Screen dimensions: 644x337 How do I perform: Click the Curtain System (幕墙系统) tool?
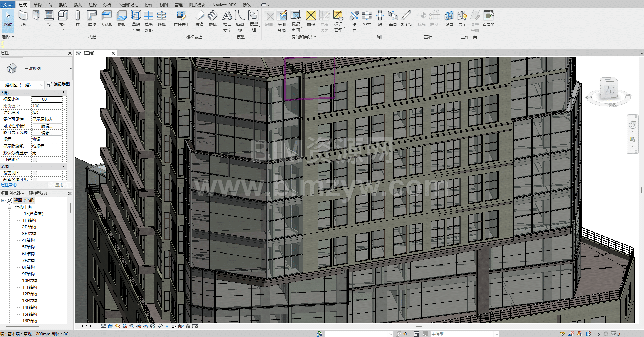pyautogui.click(x=136, y=21)
